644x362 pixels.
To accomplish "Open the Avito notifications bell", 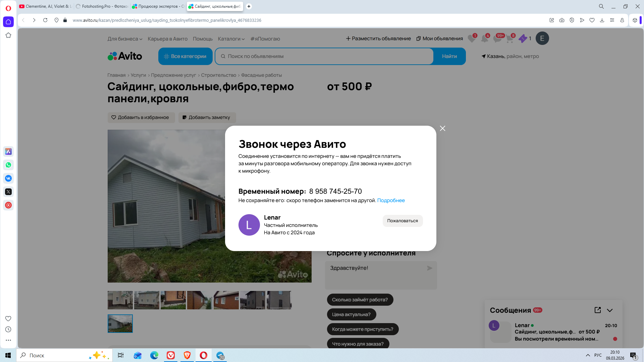I will [x=484, y=39].
